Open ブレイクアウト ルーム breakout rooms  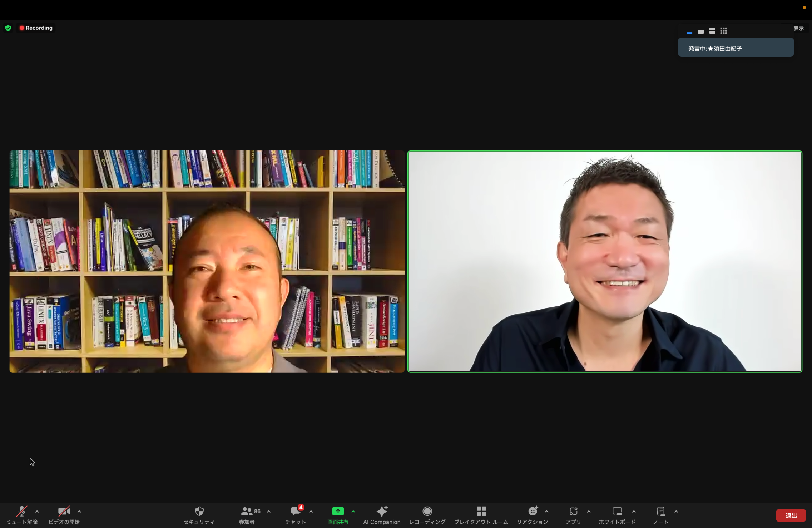pos(481,512)
